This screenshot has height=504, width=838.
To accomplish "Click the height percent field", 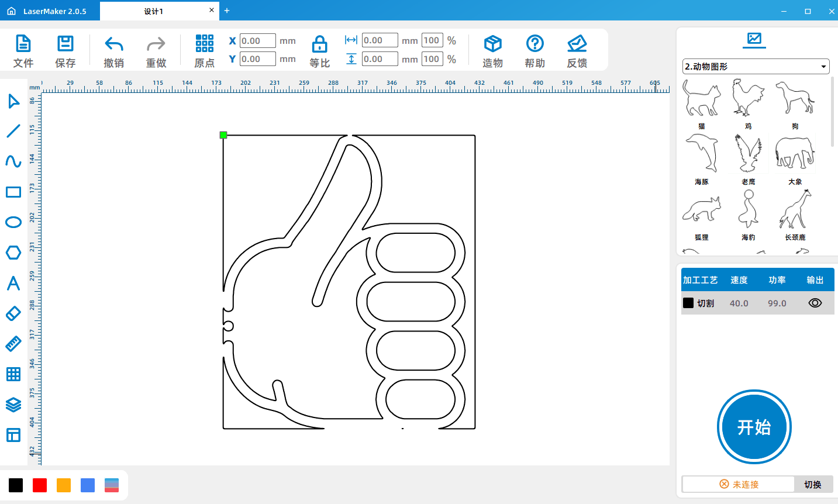I will click(432, 59).
